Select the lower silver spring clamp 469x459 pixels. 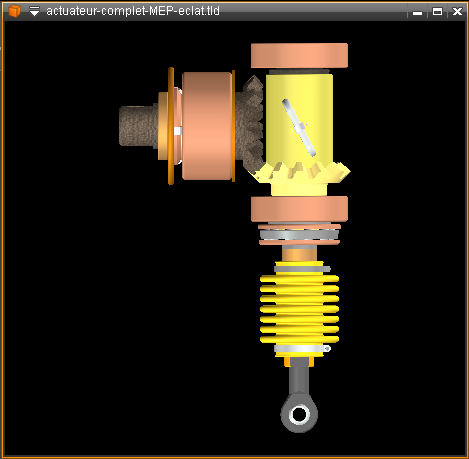tap(302, 349)
